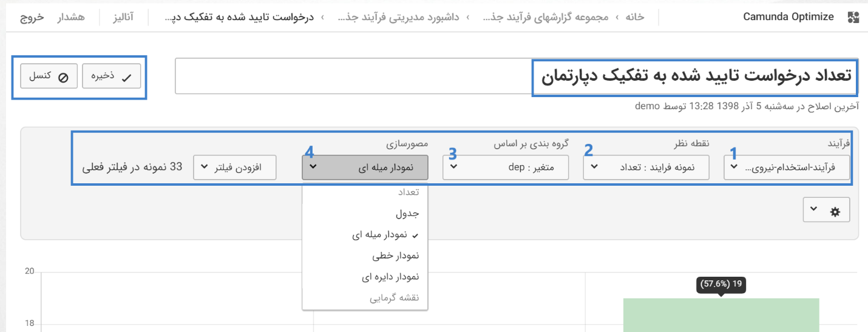Open the افزودن فیلتر filter dropdown

234,168
